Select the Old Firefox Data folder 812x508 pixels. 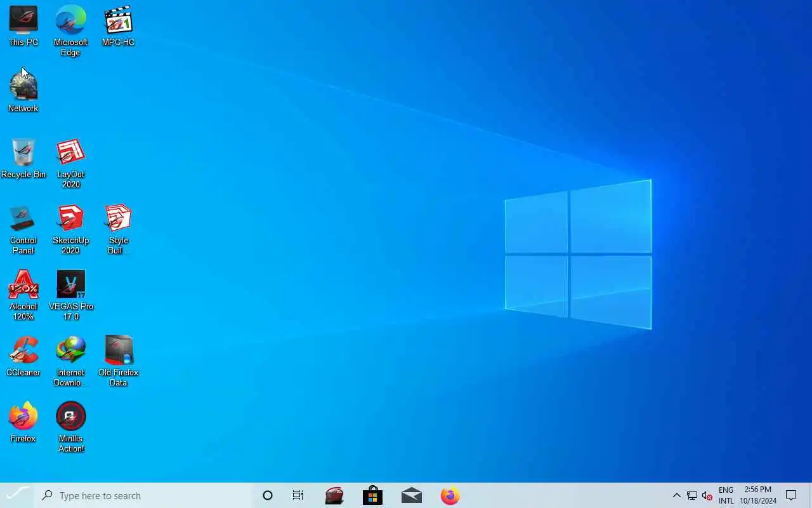pos(118,362)
